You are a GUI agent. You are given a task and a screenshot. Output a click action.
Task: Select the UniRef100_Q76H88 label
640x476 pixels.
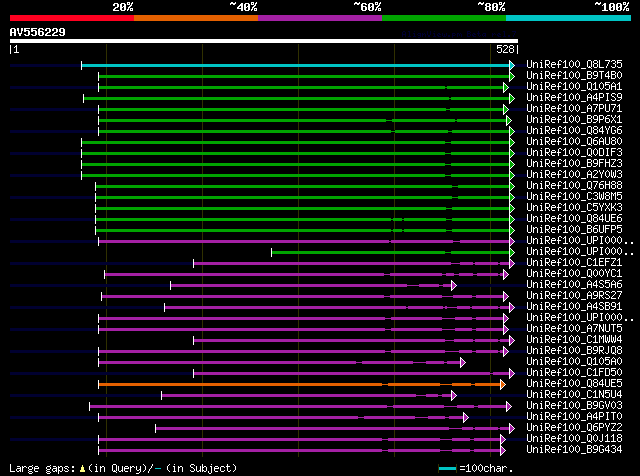574,186
